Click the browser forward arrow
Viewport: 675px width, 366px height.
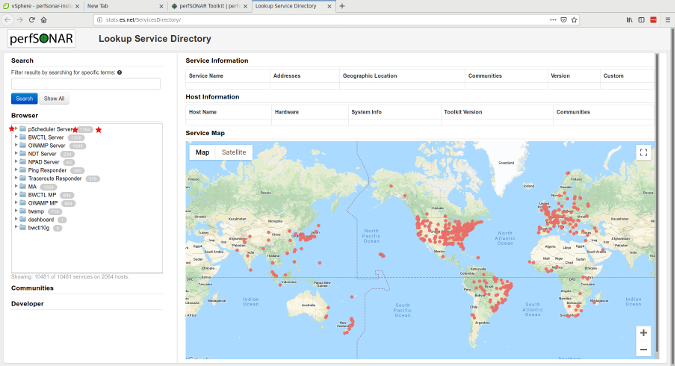[20, 20]
